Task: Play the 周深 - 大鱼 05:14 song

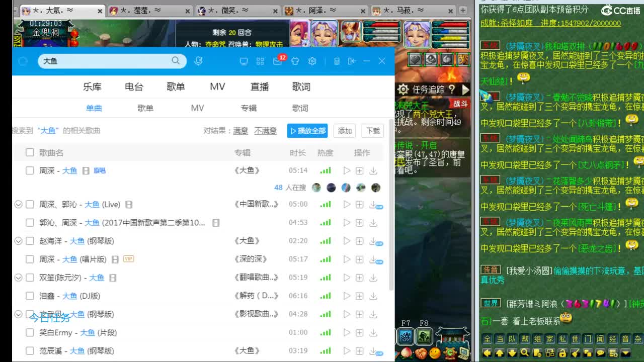Action: point(347,171)
